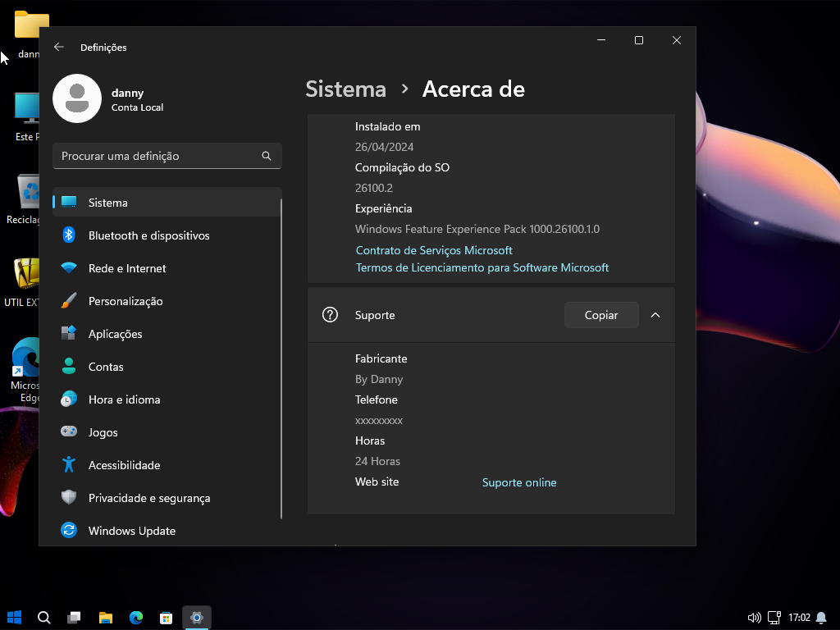
Task: Maximize the Definições window
Action: pos(638,40)
